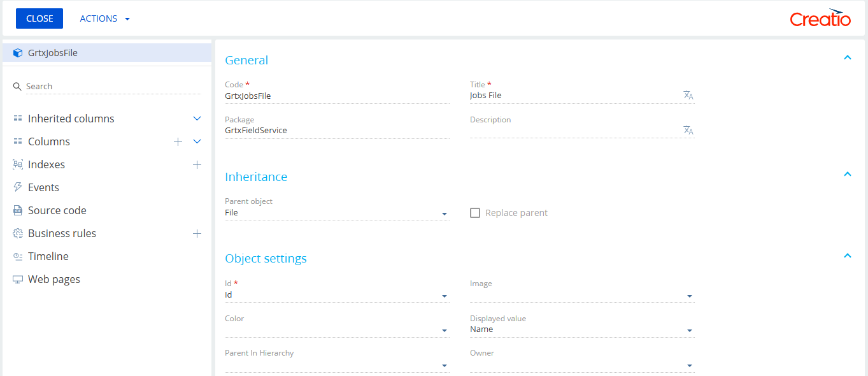The width and height of the screenshot is (868, 376).
Task: Collapse the Object settings section
Action: click(x=847, y=256)
